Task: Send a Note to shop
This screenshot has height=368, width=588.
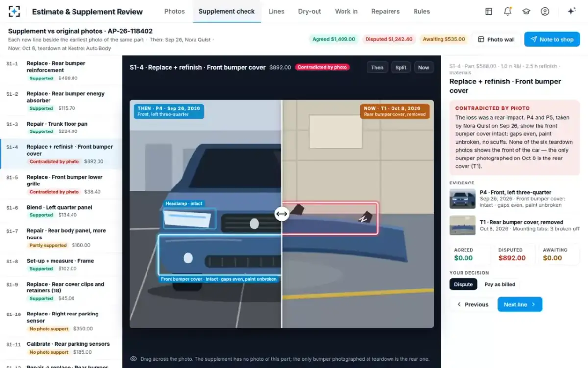Action: point(552,39)
